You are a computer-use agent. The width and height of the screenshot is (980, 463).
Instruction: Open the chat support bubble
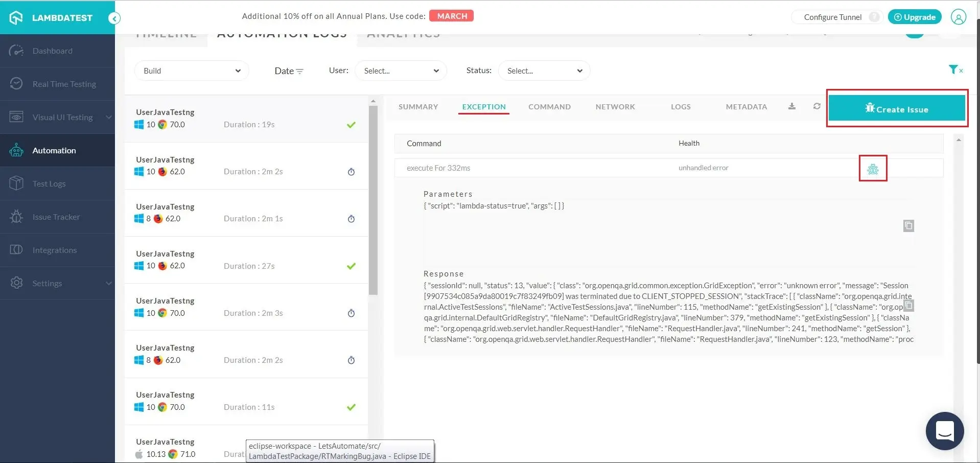click(944, 431)
